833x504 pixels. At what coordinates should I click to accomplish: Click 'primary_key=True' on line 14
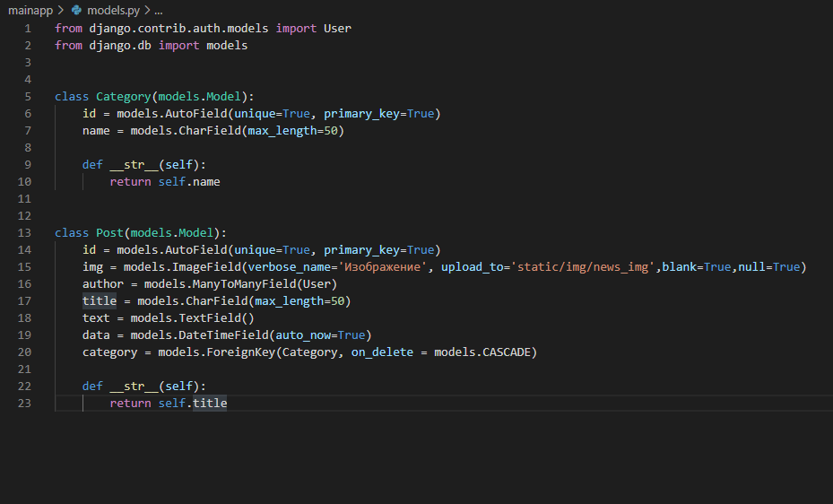(378, 250)
